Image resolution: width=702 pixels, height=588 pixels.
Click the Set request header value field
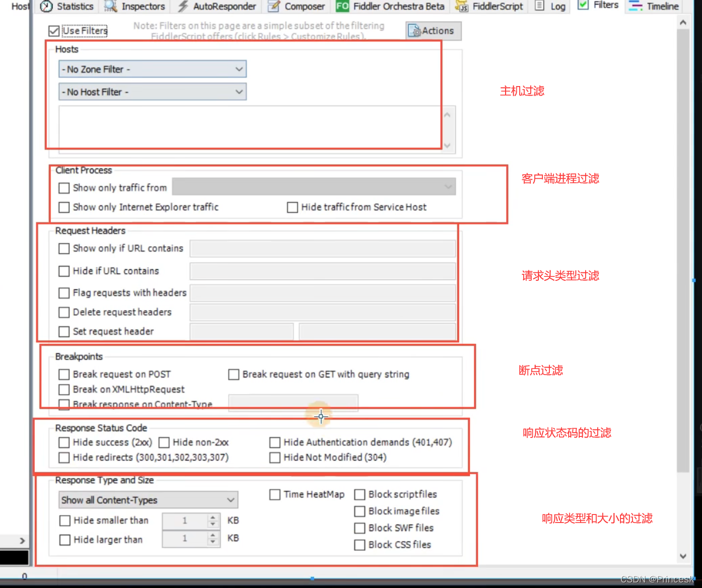click(378, 332)
